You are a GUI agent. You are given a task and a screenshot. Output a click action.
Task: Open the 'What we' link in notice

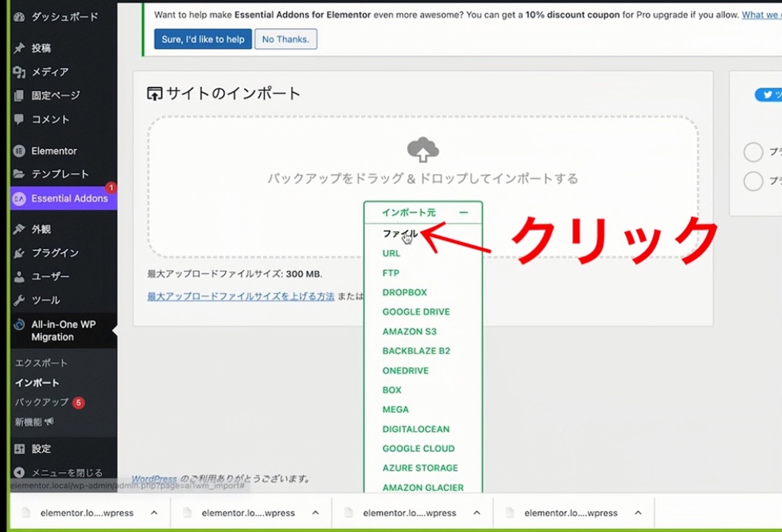point(761,15)
